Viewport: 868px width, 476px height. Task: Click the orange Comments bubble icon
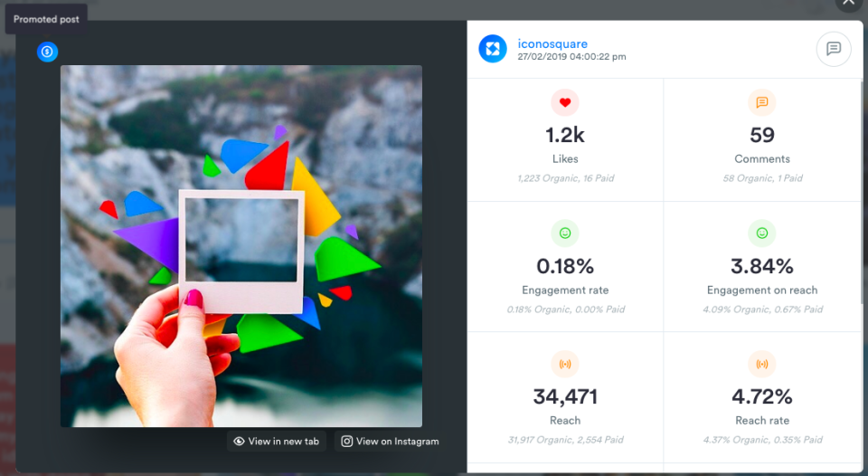pos(762,103)
